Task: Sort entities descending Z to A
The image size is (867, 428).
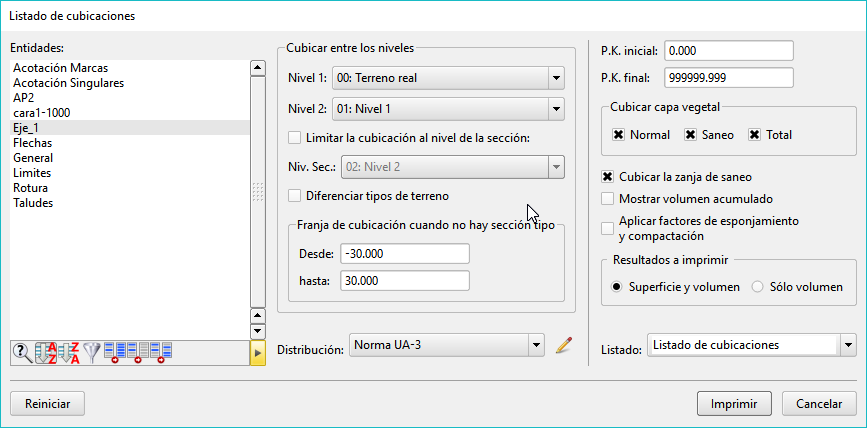Action: coord(69,353)
